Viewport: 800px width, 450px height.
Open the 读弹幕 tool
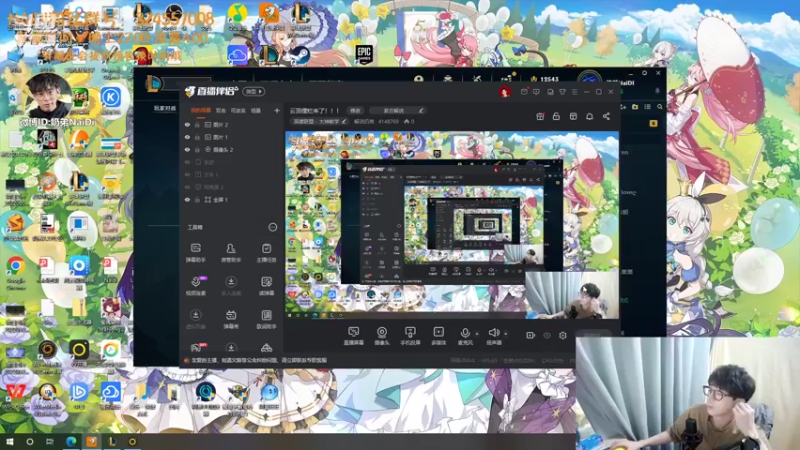(266, 286)
